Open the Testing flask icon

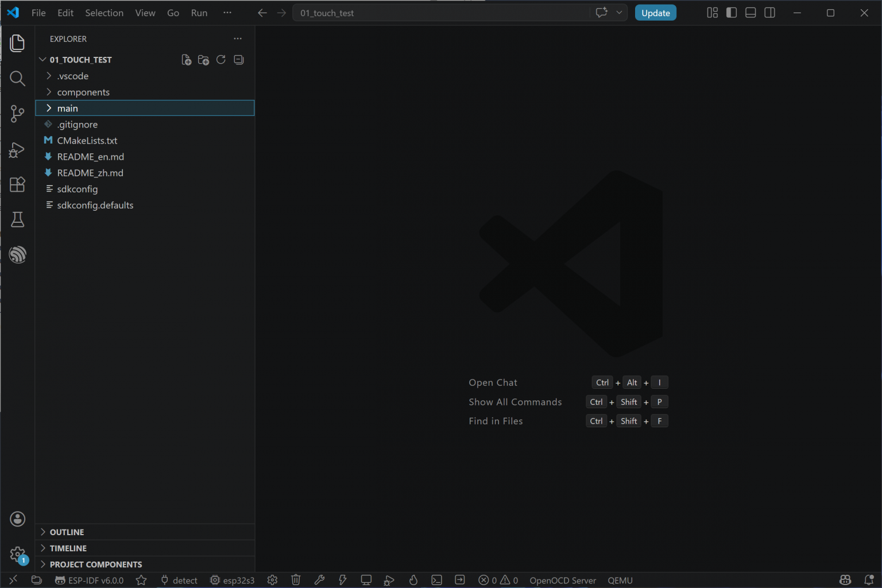pos(17,219)
